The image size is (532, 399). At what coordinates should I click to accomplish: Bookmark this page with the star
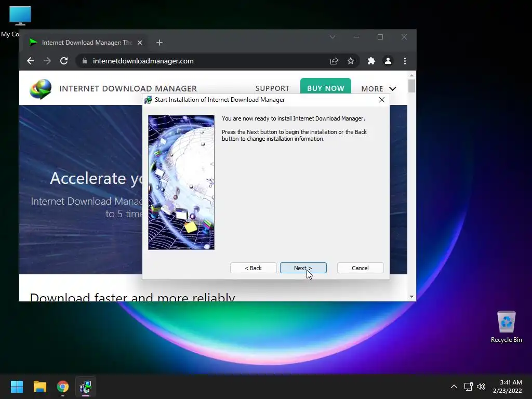(x=351, y=61)
